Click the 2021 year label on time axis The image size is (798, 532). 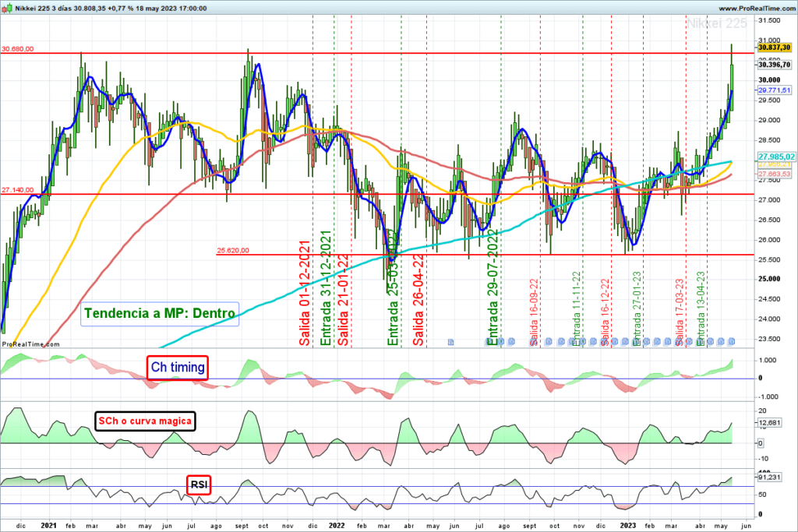point(49,526)
